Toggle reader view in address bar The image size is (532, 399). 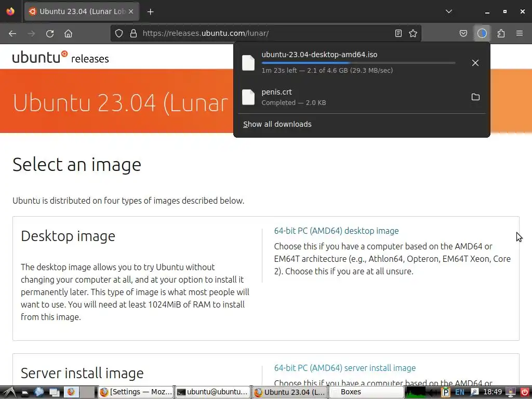tap(398, 33)
